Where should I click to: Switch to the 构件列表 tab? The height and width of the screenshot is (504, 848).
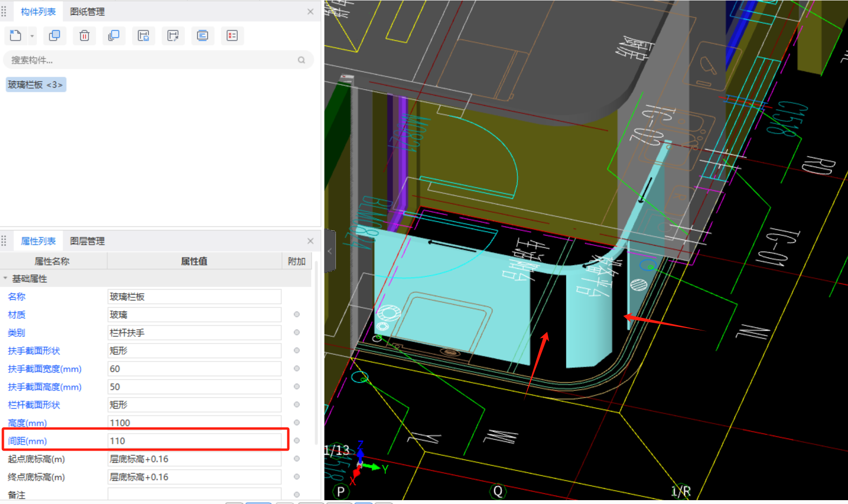coord(39,12)
